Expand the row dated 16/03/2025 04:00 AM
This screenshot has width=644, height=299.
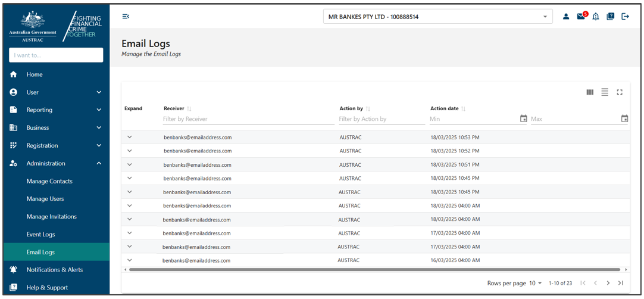pos(130,260)
